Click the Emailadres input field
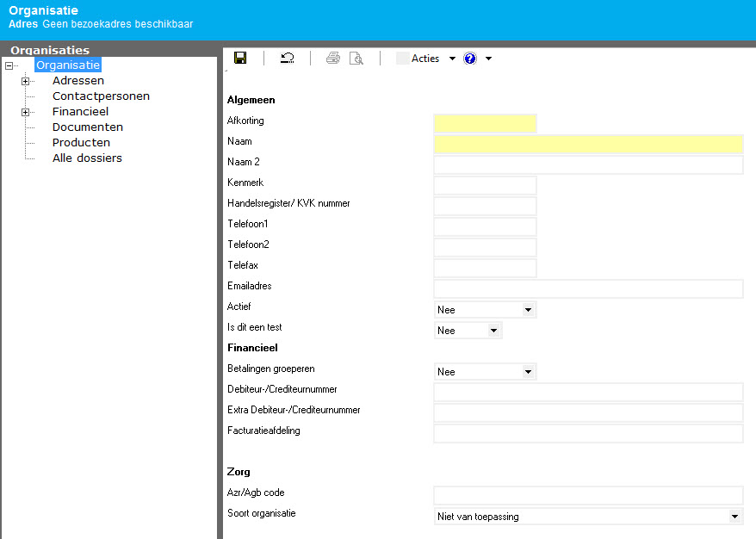 point(588,288)
